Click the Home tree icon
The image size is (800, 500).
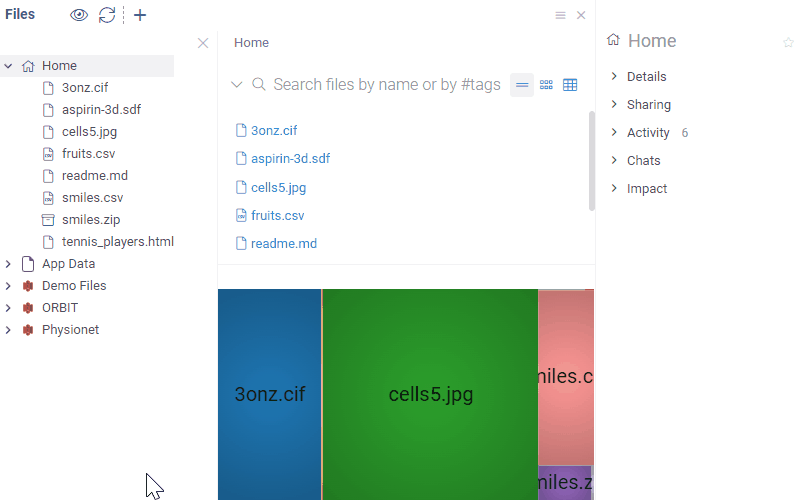click(x=28, y=66)
